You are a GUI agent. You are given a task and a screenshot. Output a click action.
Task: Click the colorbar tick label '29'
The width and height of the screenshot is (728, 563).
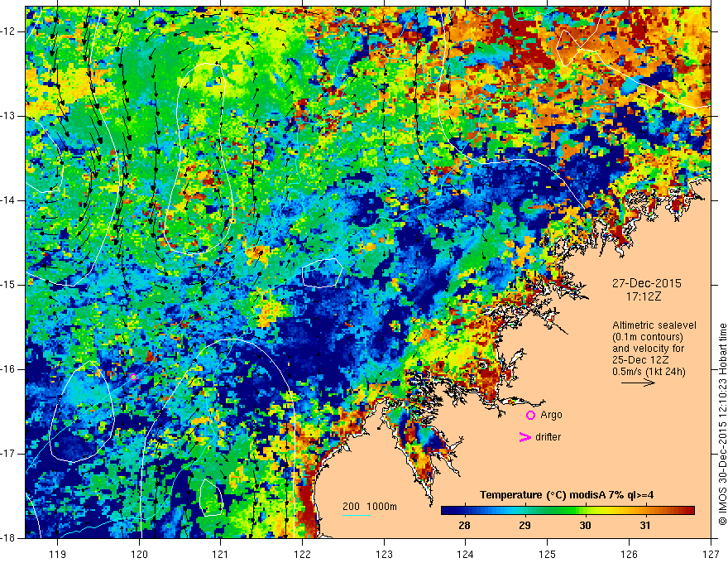(524, 526)
